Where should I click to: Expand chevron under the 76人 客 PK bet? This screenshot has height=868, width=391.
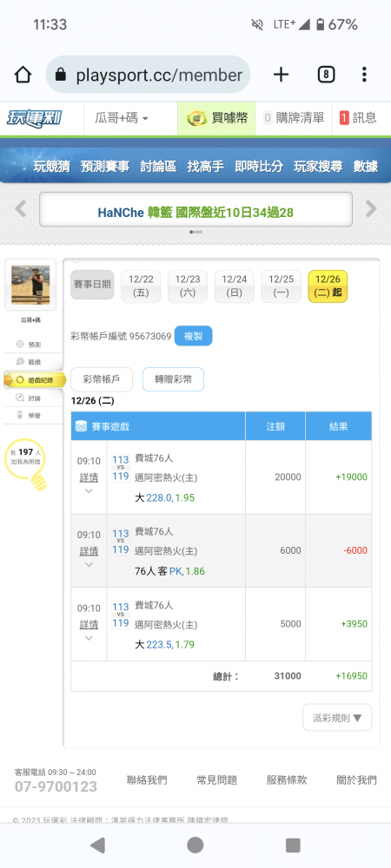click(x=89, y=565)
